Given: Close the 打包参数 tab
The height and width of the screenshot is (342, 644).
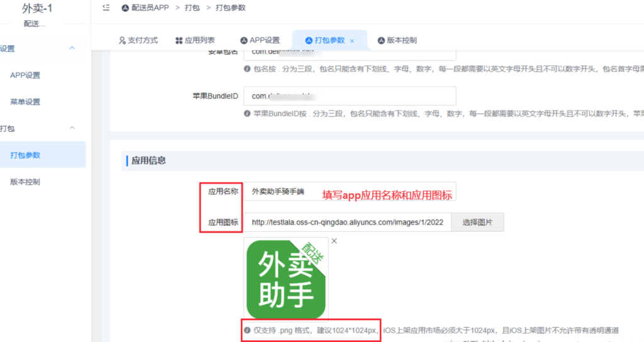Looking at the screenshot, I should [x=352, y=41].
